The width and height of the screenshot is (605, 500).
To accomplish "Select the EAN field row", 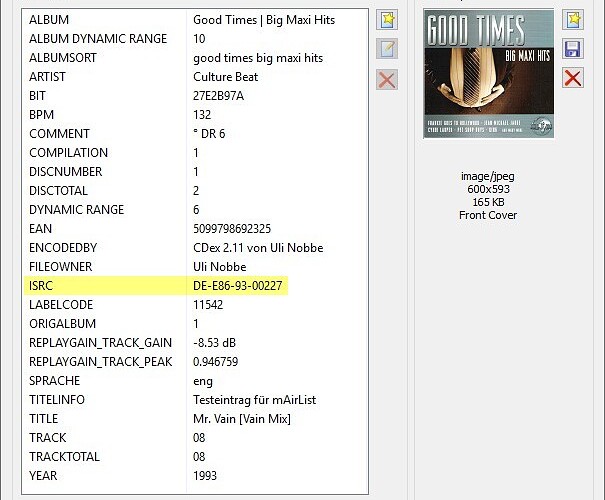I will (x=195, y=229).
